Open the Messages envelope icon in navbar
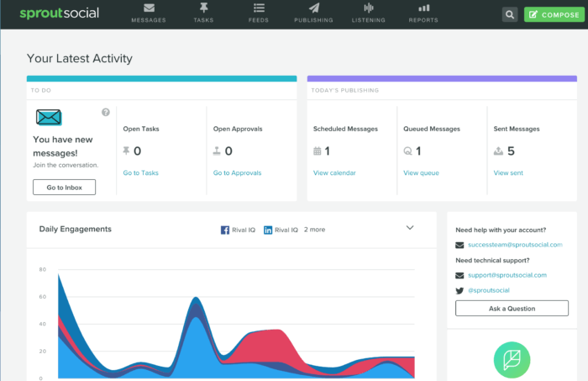This screenshot has height=381, width=588. (149, 8)
